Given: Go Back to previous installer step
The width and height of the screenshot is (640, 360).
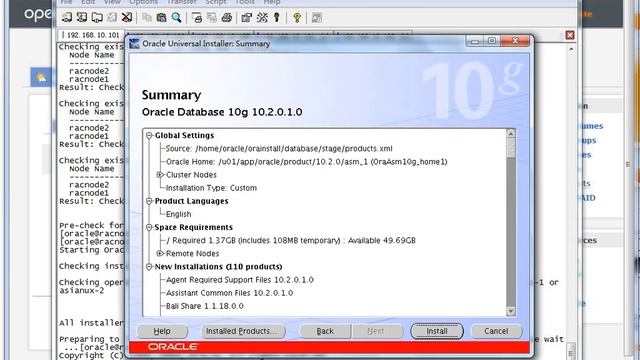Looking at the screenshot, I should (x=325, y=331).
